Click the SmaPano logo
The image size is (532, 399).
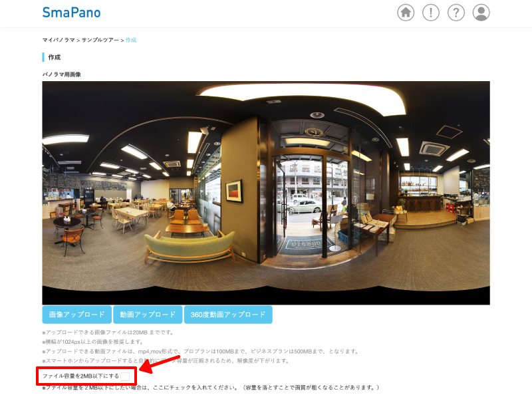(71, 13)
